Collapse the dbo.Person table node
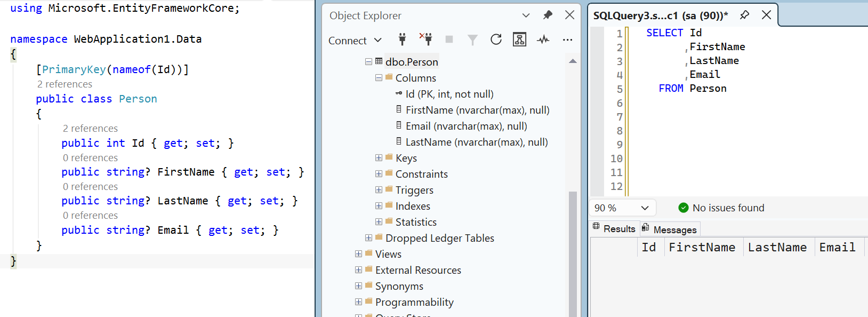 coord(368,61)
